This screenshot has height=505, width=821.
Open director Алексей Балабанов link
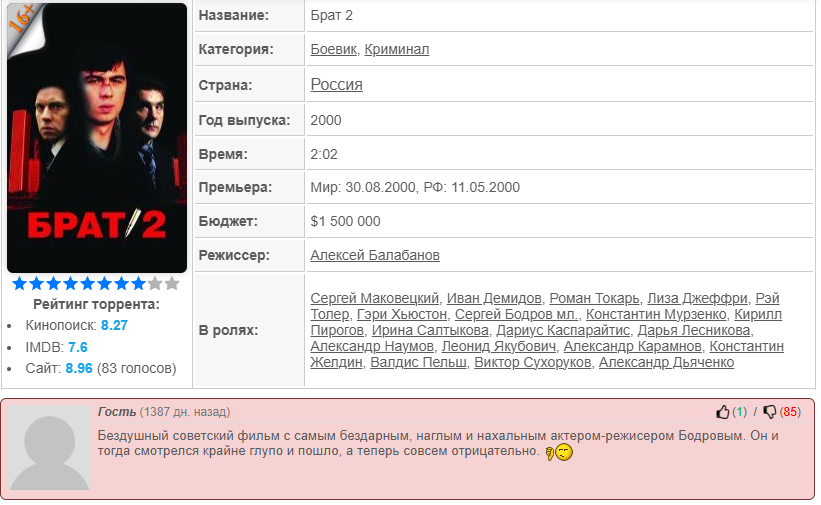point(375,255)
